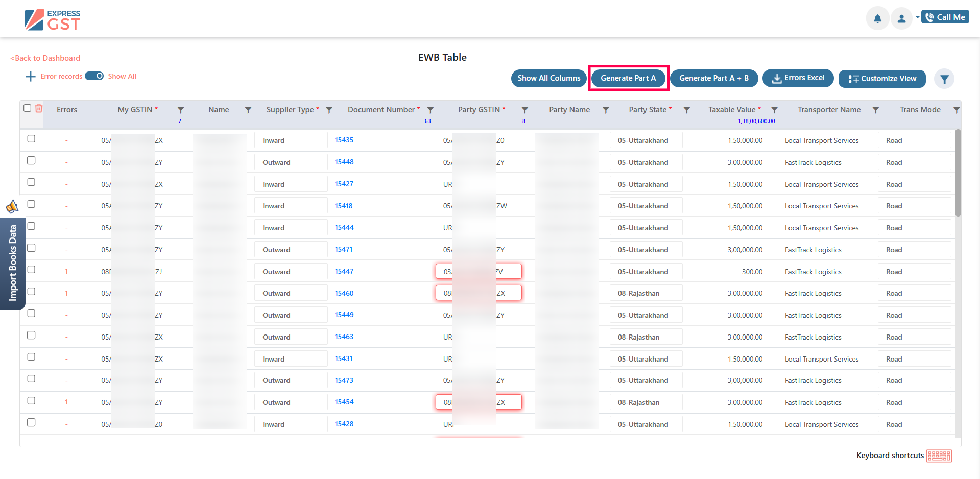
Task: Click the megaphone announcement icon
Action: (x=12, y=206)
